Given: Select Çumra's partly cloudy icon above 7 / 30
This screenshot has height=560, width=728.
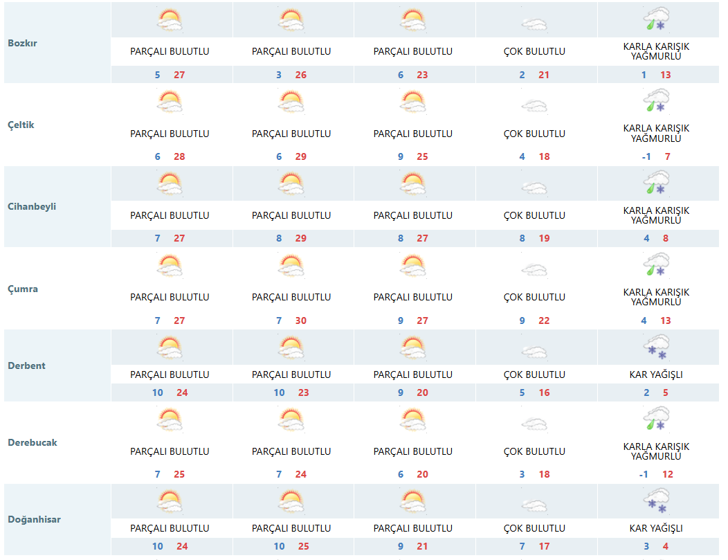Looking at the screenshot, I should [x=291, y=266].
